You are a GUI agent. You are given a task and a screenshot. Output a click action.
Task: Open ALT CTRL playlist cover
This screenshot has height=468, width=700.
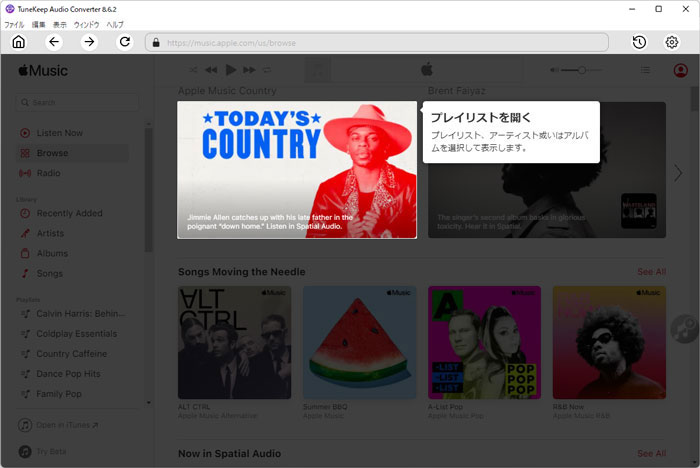(x=234, y=343)
